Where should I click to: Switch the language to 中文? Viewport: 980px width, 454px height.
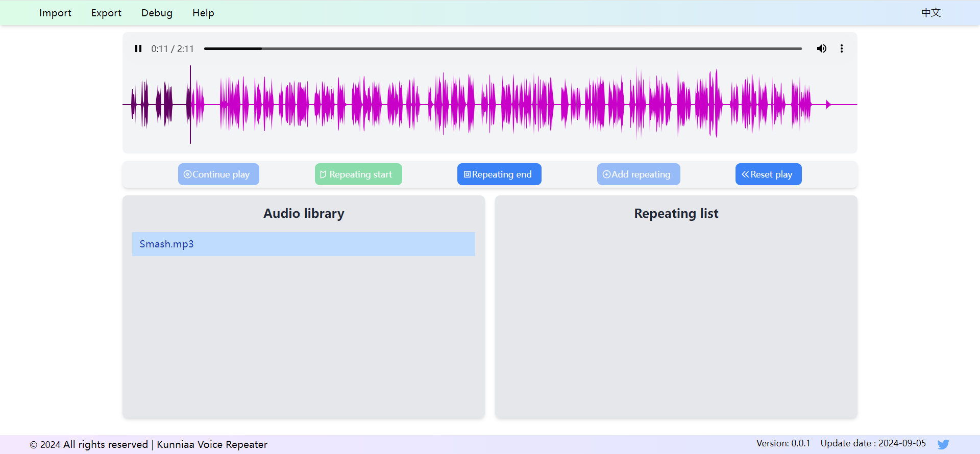pos(931,13)
